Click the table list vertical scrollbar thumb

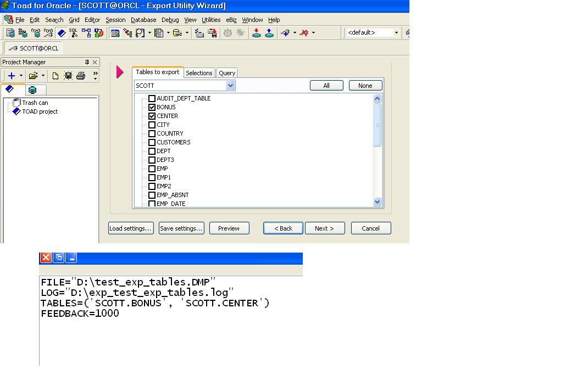click(x=377, y=125)
